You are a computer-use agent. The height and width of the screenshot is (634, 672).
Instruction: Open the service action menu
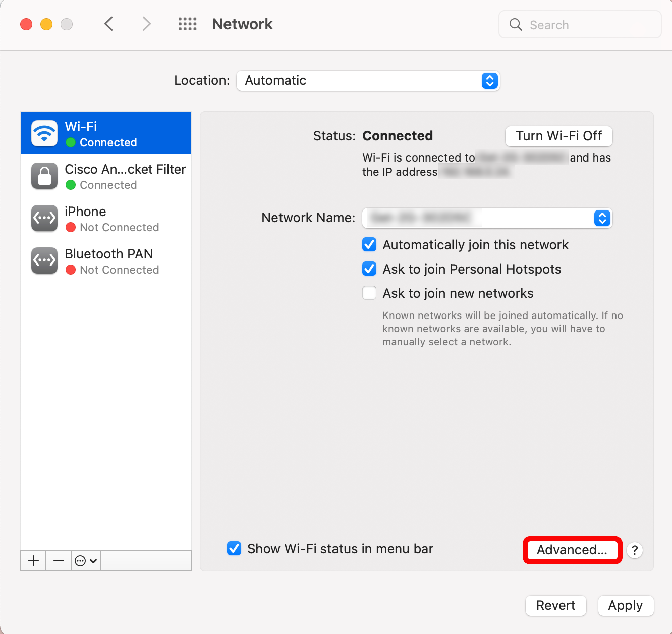(x=86, y=561)
